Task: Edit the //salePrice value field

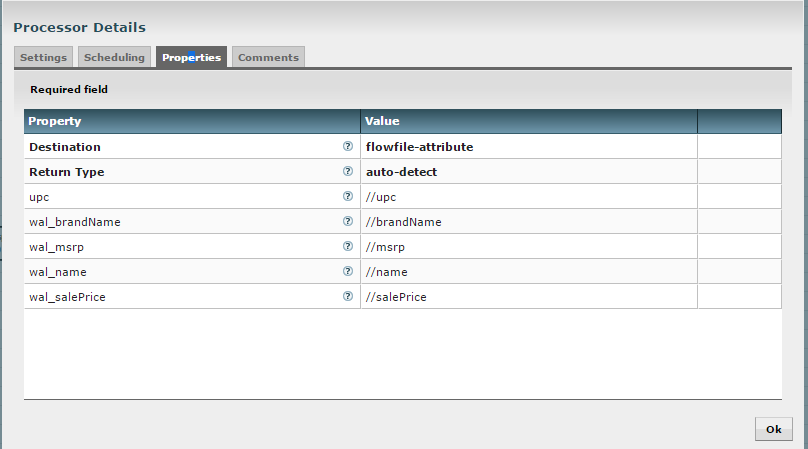Action: coord(528,297)
